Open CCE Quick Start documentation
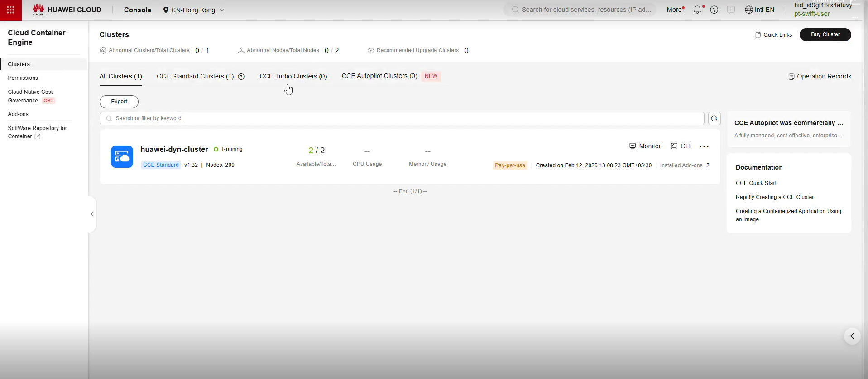Screen dimensions: 868x379 pyautogui.click(x=756, y=183)
